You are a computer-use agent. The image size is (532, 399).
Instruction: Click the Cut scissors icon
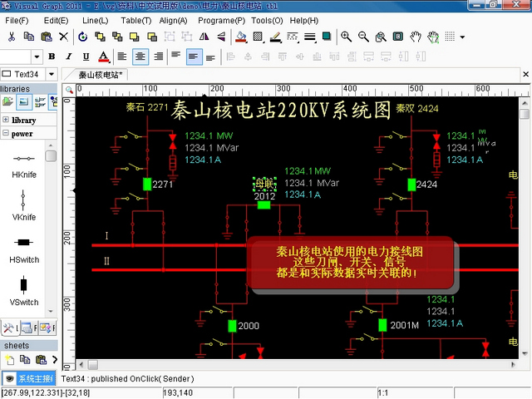12,37
